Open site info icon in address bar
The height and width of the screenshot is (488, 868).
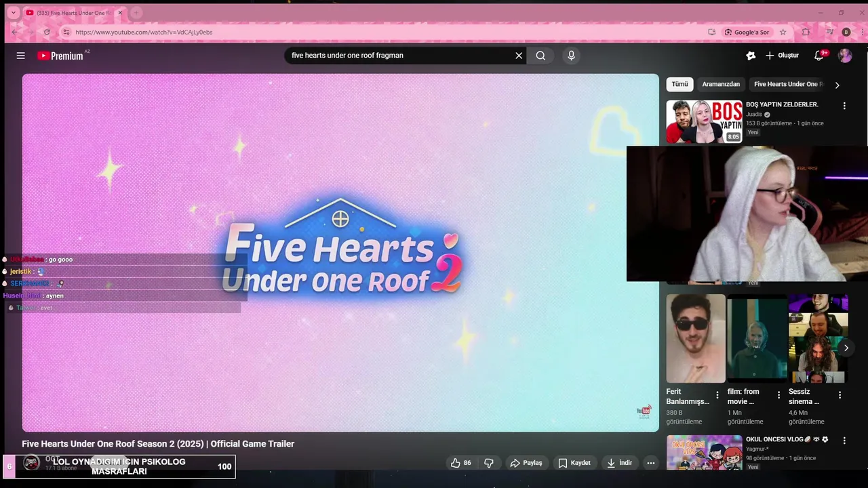(x=66, y=32)
